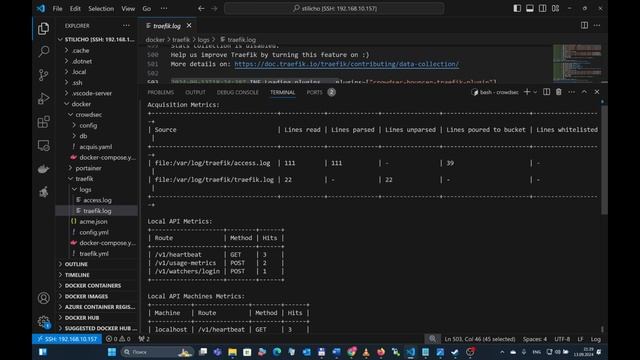
Task: Click the split editor right icon
Action: coord(584,25)
